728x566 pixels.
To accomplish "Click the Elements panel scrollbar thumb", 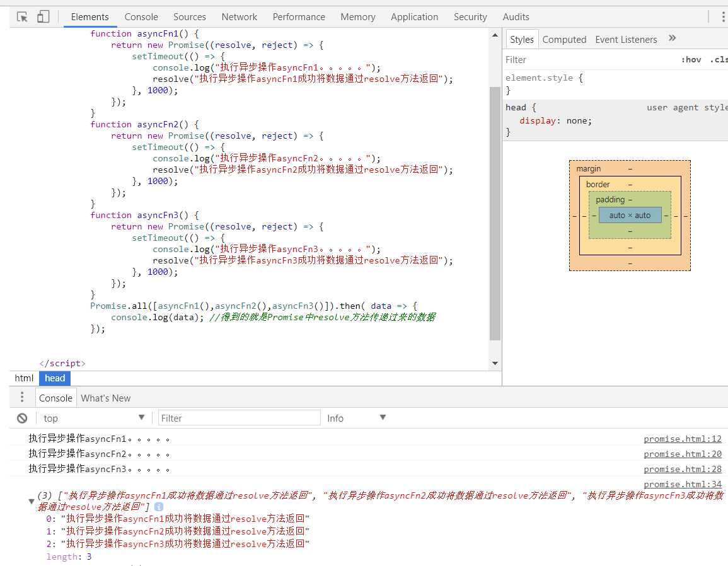I will [x=495, y=214].
